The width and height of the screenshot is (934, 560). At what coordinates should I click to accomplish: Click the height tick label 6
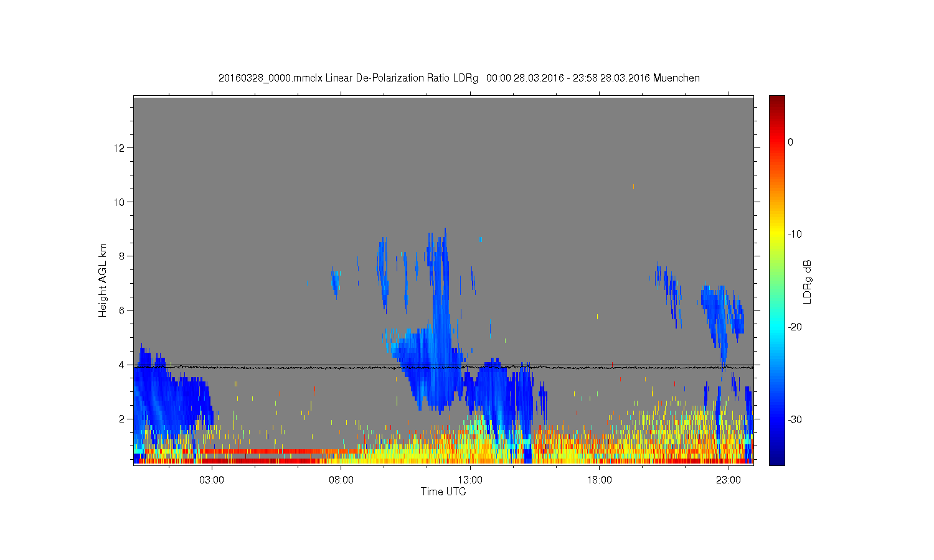tap(122, 310)
